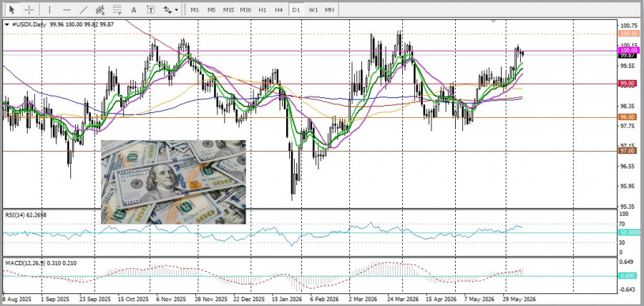The image size is (644, 306).
Task: Select the vertical line drawing tool
Action: [x=49, y=9]
